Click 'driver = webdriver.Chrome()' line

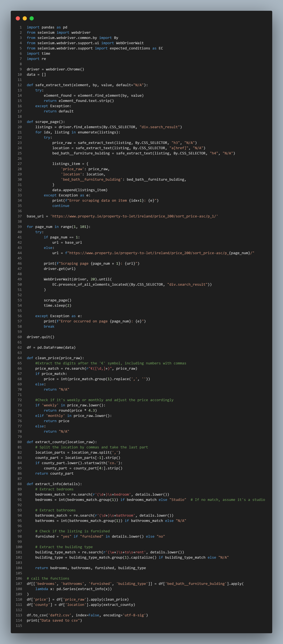tap(56, 69)
